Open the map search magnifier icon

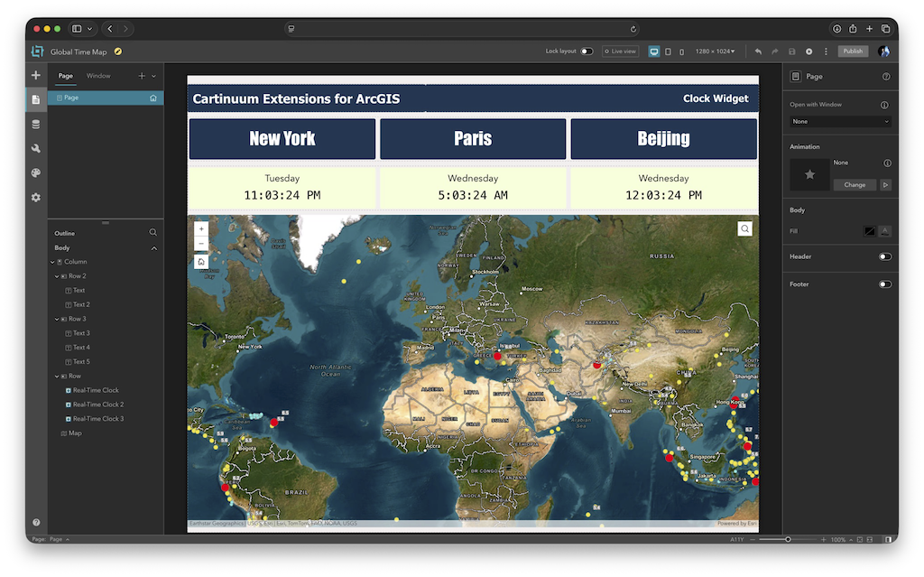click(x=744, y=228)
